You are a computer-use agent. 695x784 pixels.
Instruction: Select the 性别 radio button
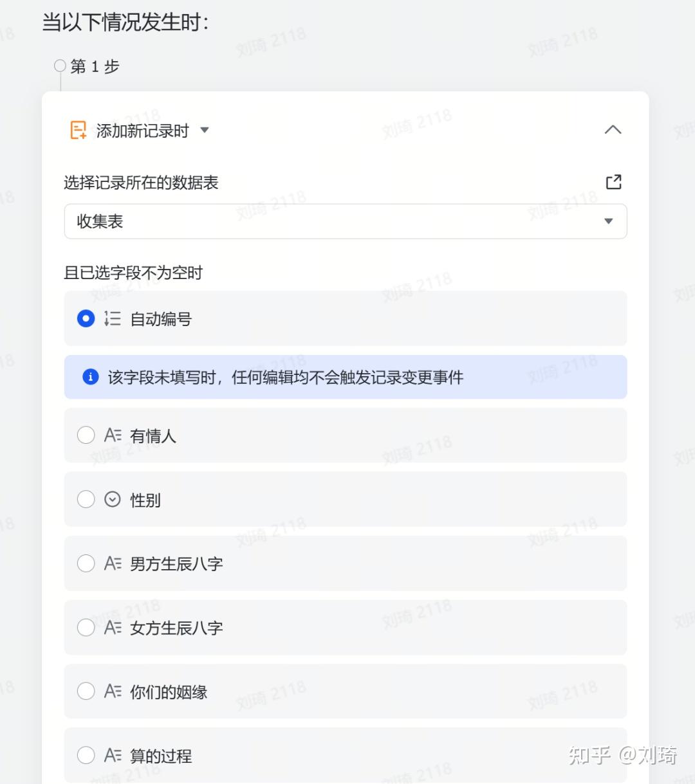(86, 499)
